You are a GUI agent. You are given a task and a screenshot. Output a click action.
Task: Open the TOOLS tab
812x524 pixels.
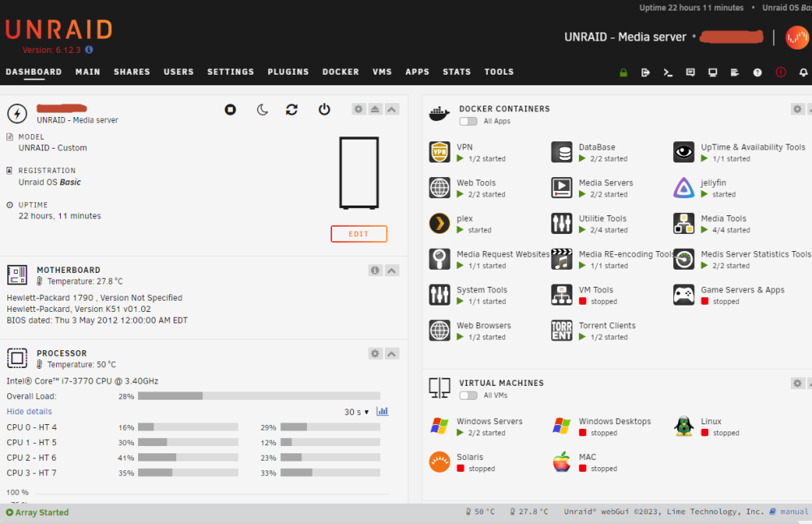[499, 72]
